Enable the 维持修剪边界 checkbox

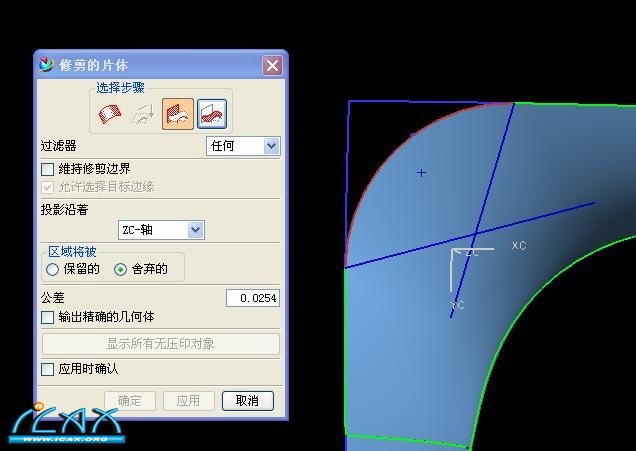coord(47,169)
